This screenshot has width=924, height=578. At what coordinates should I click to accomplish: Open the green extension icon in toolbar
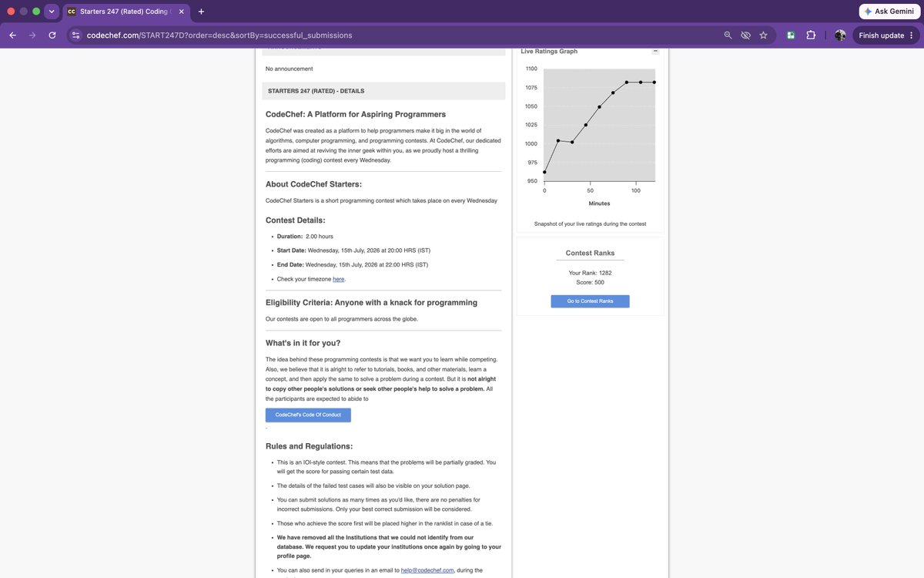click(791, 35)
